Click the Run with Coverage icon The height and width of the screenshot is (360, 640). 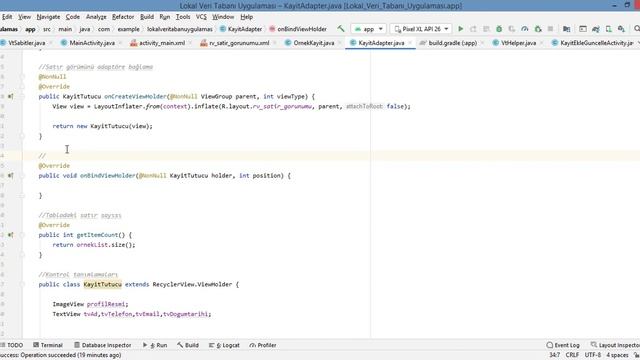(x=512, y=29)
